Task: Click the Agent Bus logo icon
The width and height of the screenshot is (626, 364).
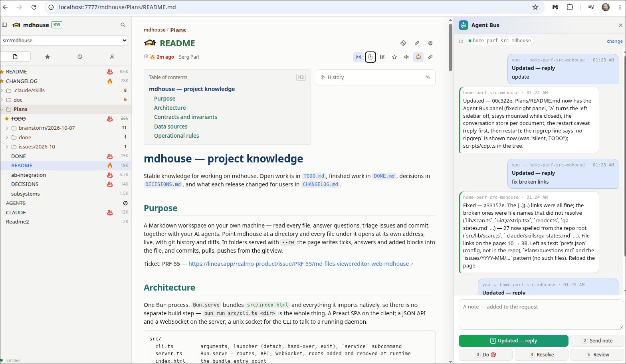Action: (464, 25)
